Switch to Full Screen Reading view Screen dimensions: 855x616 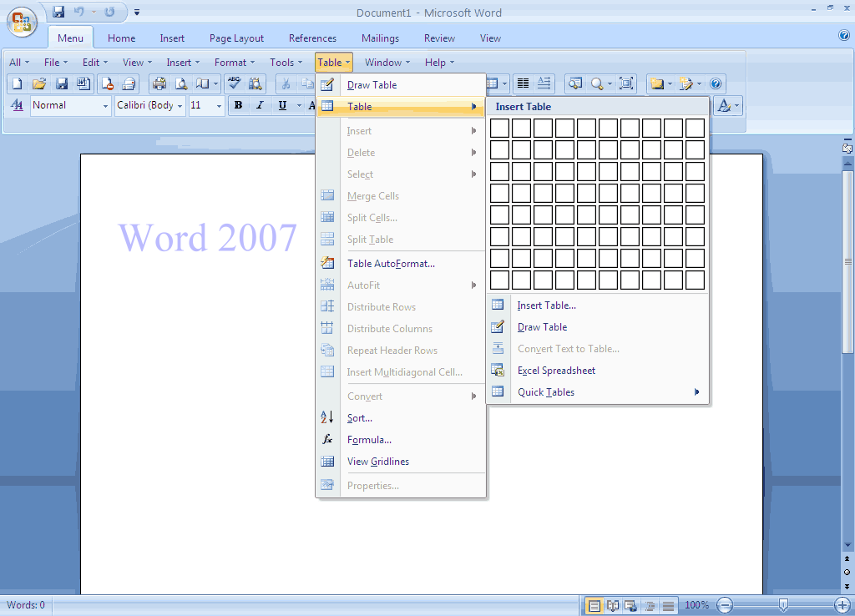[x=613, y=606]
